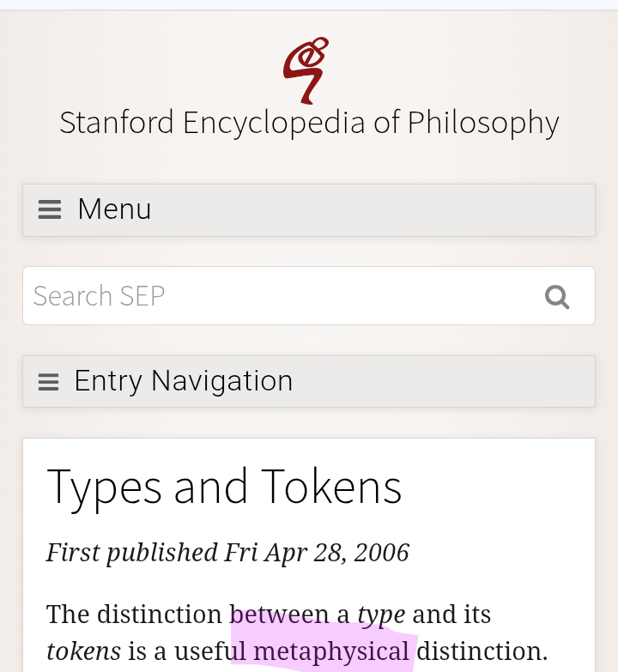Click the italic word "tokens"

pyautogui.click(x=83, y=651)
